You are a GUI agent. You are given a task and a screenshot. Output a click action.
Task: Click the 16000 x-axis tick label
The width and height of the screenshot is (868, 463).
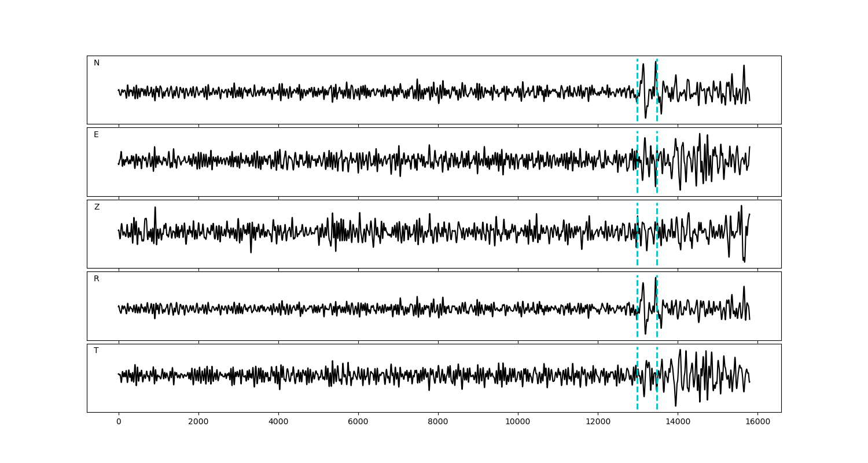click(x=757, y=422)
